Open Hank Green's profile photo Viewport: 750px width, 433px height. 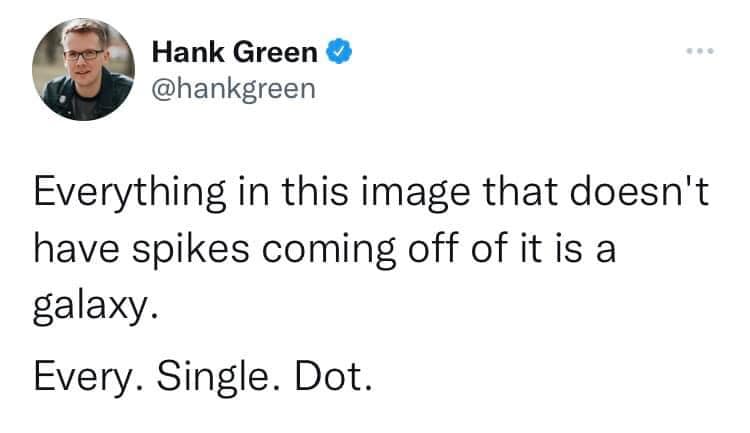point(83,68)
